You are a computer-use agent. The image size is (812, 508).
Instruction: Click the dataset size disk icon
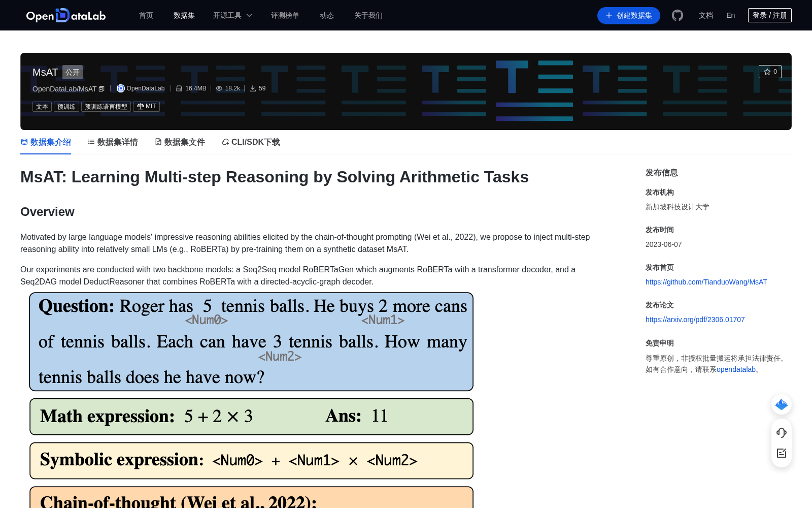(179, 88)
